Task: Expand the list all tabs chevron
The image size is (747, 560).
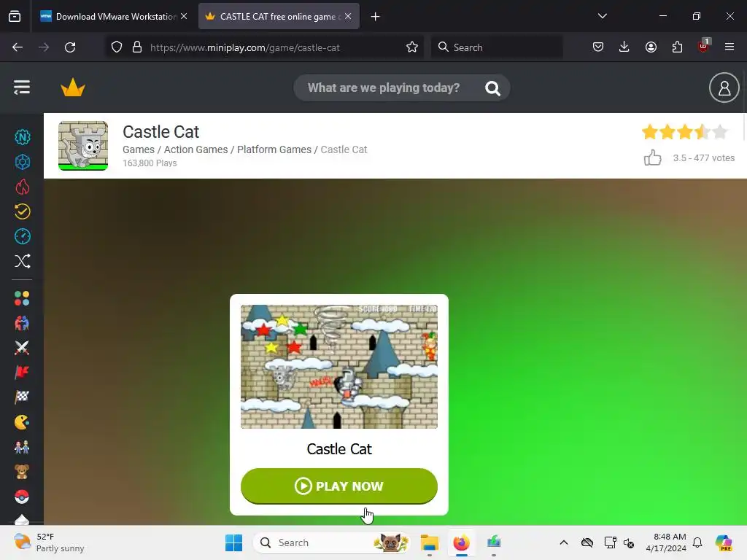Action: tap(602, 16)
